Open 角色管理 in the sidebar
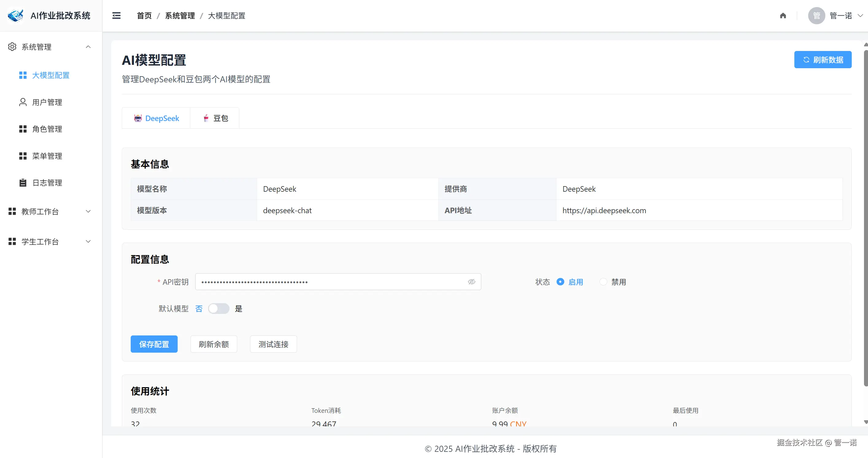The image size is (868, 458). coord(47,129)
